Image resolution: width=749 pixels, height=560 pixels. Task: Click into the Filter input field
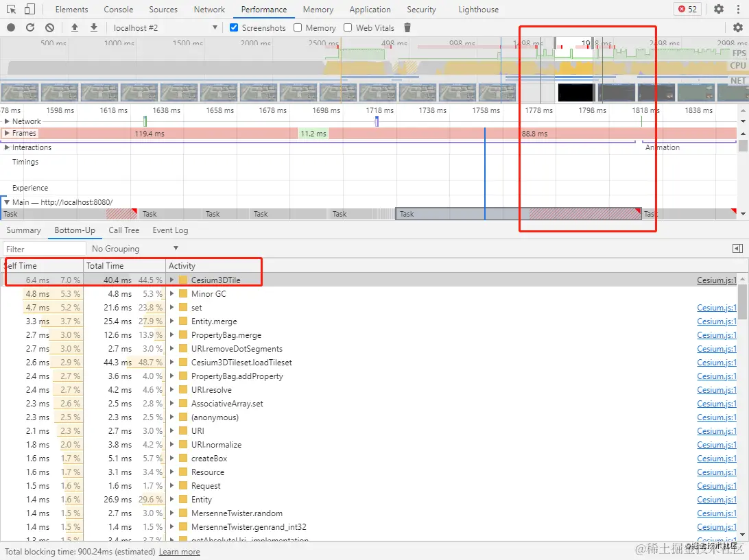click(x=44, y=249)
